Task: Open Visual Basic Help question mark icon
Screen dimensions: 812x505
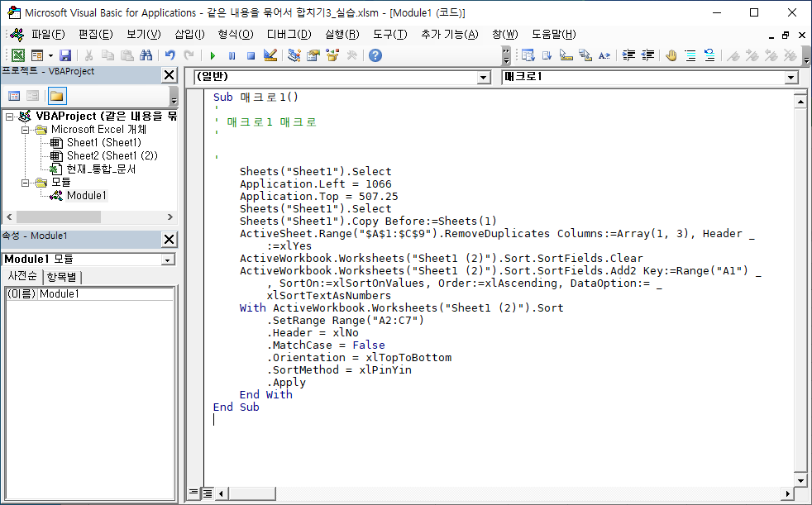Action: 375,55
